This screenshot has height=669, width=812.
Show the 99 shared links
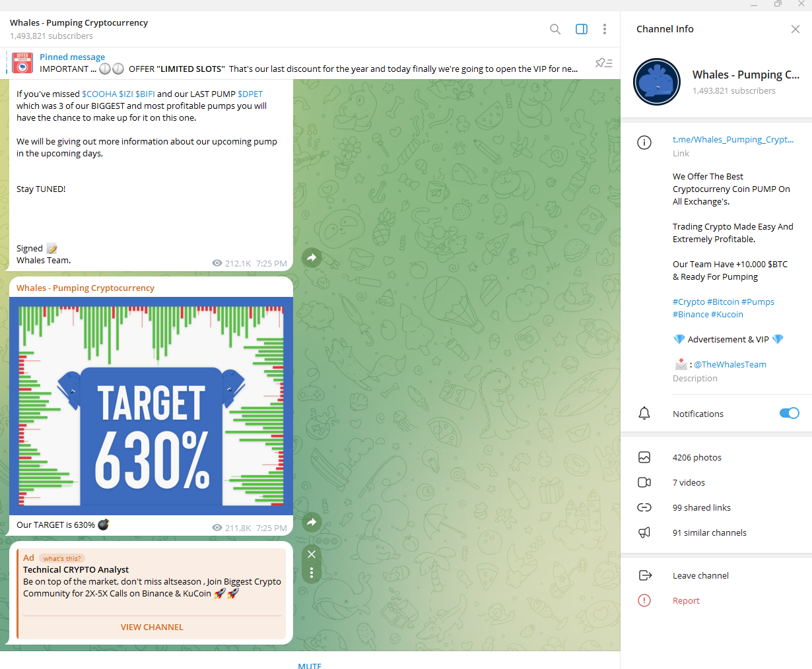click(x=701, y=507)
